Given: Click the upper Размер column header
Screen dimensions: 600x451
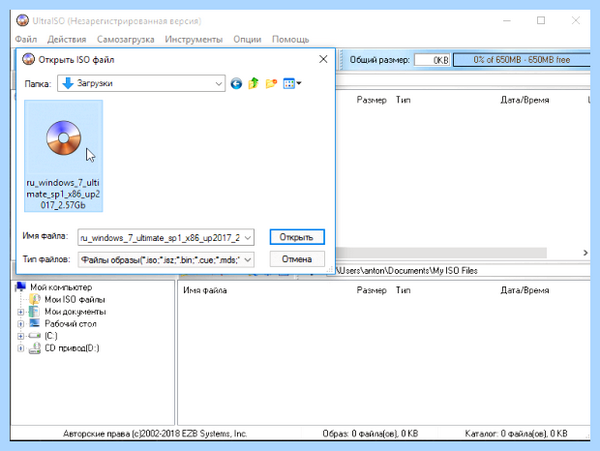Looking at the screenshot, I should click(372, 100).
